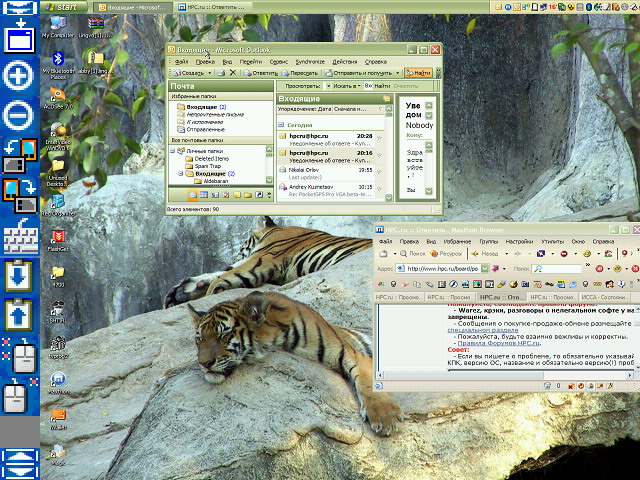The width and height of the screenshot is (640, 480).
Task: Click Maxthon page horizontal scrollbar
Action: (x=504, y=375)
